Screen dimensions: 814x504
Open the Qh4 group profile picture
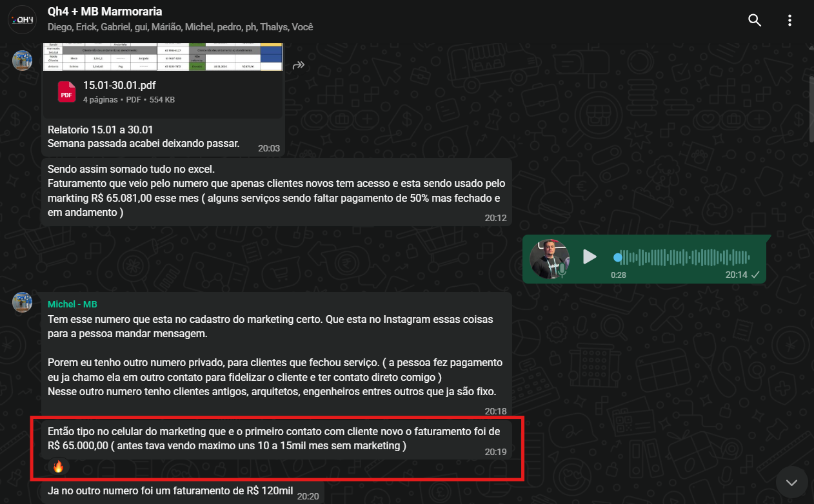22,19
